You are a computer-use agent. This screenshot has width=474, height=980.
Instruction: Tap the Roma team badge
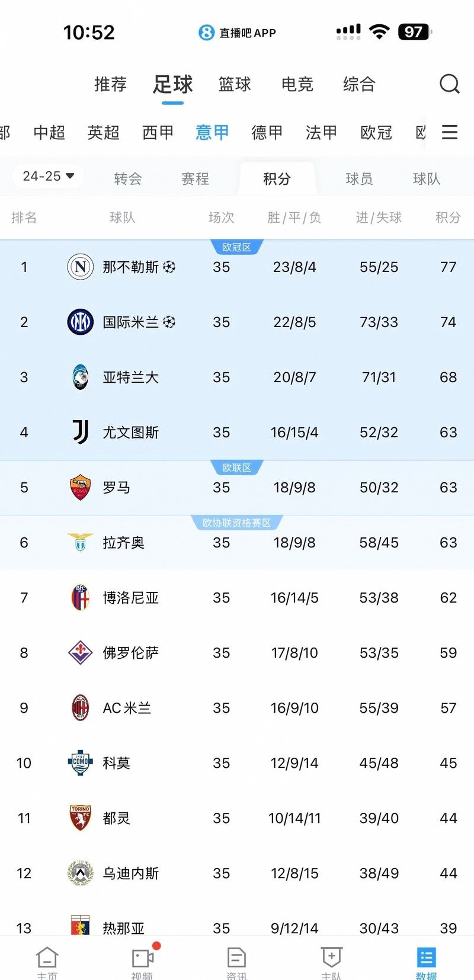click(x=79, y=487)
